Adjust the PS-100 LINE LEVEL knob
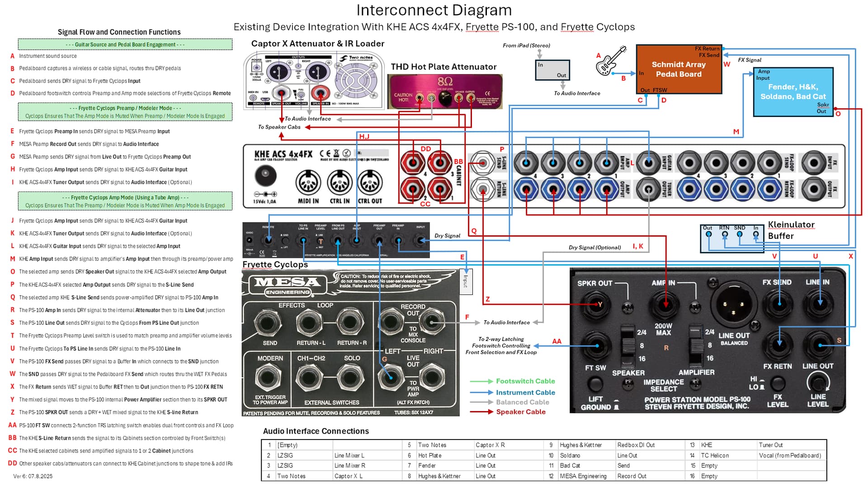The image size is (868, 486). [817, 383]
